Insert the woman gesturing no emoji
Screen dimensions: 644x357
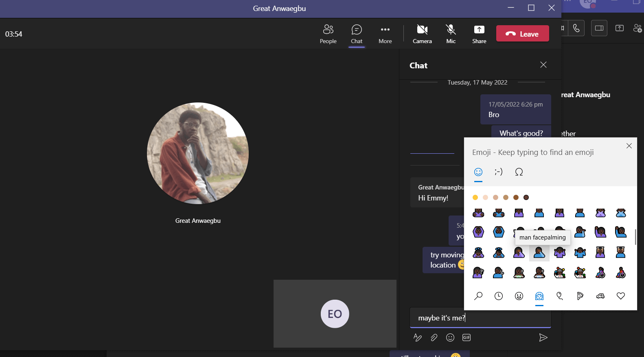point(600,213)
